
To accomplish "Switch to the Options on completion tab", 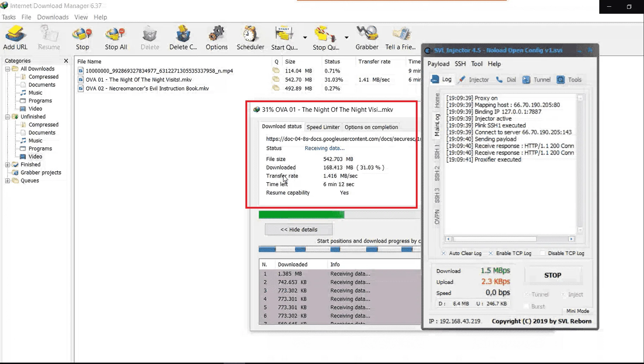I will tap(371, 127).
